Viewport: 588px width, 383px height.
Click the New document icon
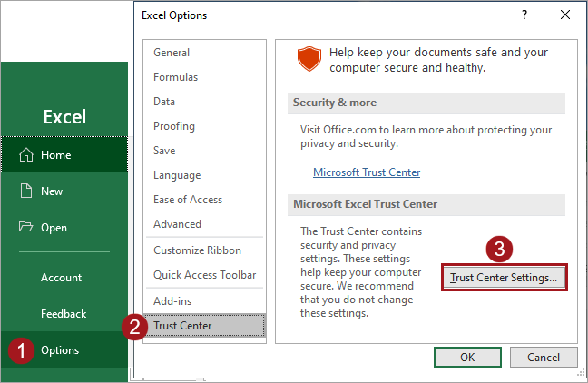[25, 191]
